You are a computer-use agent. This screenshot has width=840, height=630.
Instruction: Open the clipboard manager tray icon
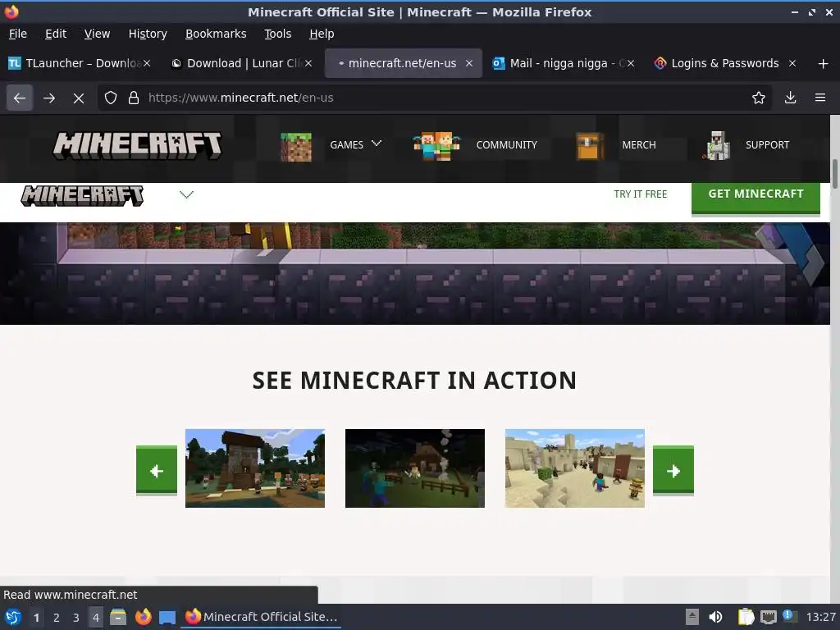[746, 617]
